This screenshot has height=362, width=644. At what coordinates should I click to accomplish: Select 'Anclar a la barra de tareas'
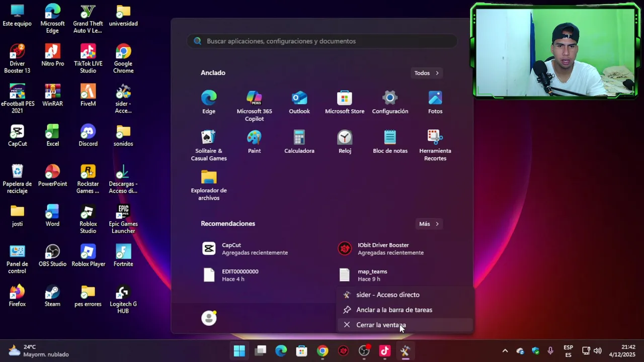click(406, 310)
